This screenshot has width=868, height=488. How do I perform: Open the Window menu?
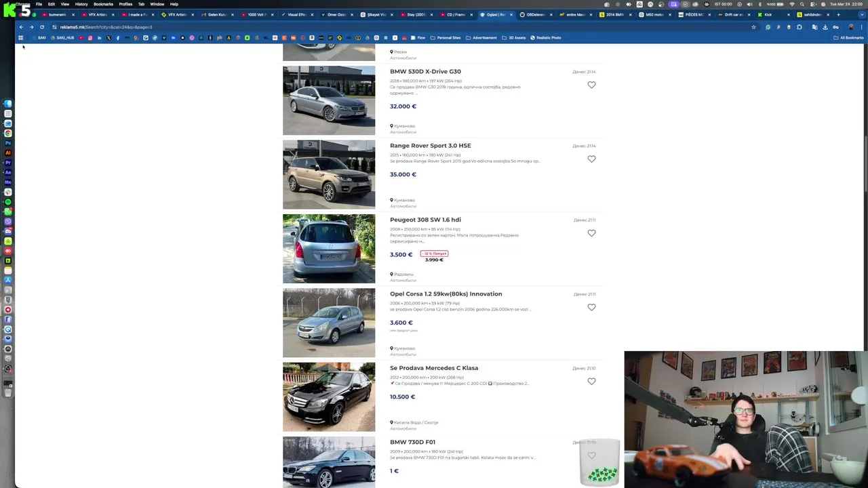157,4
